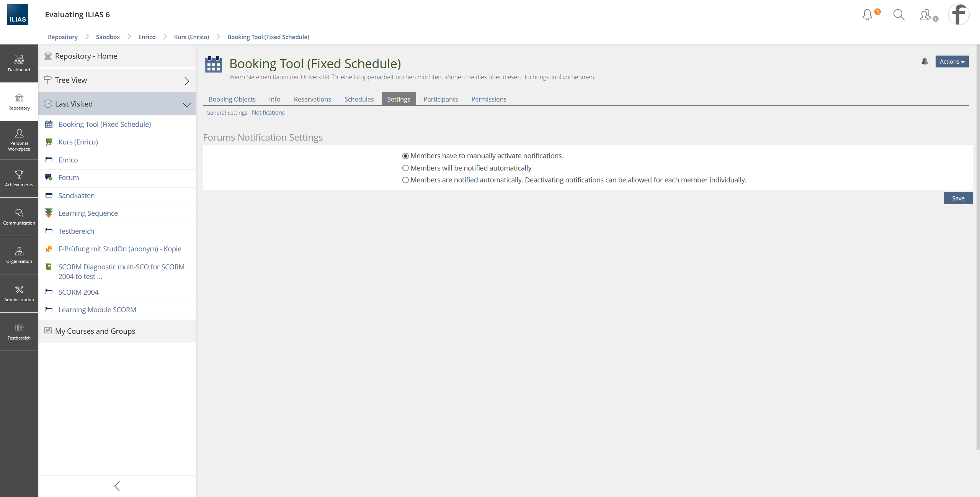The image size is (980, 497).
Task: Open Learning Sequence from Last Visited
Action: pos(88,213)
